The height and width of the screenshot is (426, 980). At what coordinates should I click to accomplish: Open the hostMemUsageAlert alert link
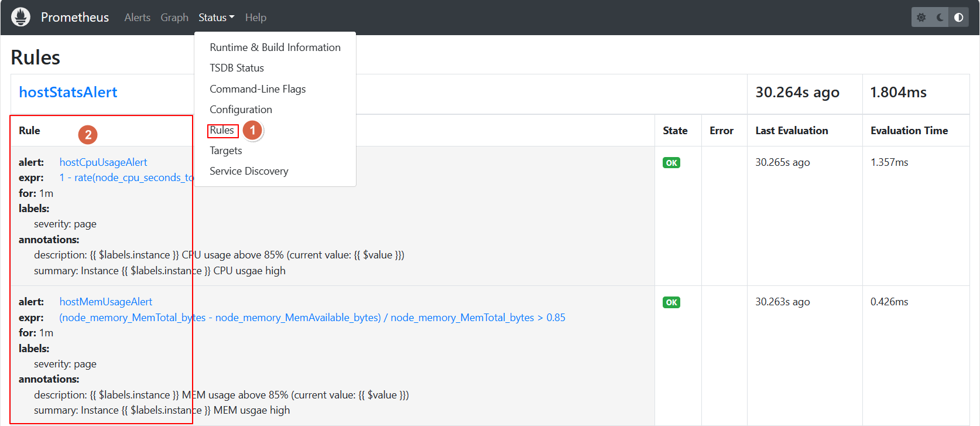click(106, 302)
